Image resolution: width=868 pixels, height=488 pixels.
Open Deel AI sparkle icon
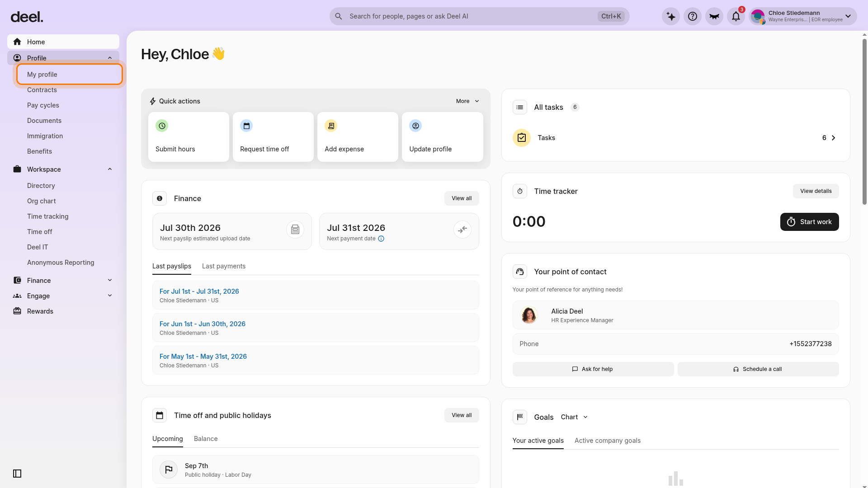coord(671,16)
